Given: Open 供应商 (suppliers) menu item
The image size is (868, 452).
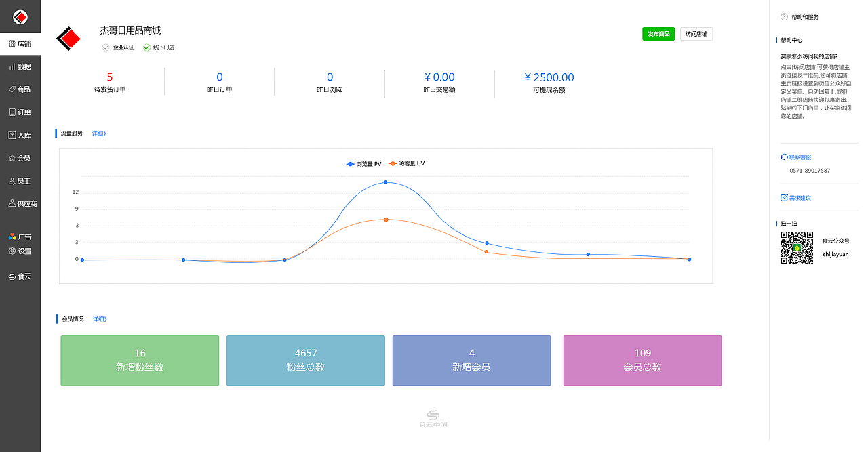Looking at the screenshot, I should click(x=20, y=204).
